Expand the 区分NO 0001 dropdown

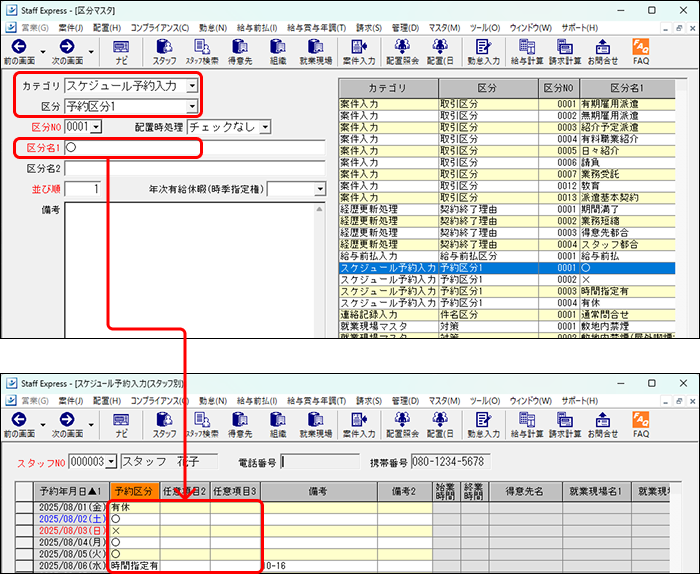[96, 127]
